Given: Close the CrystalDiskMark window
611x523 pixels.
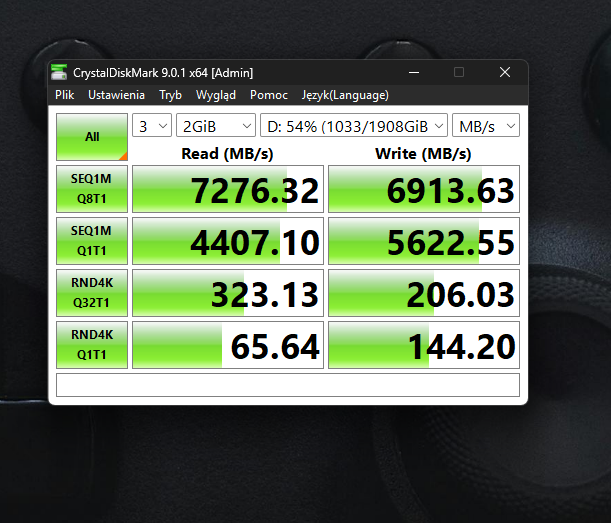Looking at the screenshot, I should coord(505,72).
